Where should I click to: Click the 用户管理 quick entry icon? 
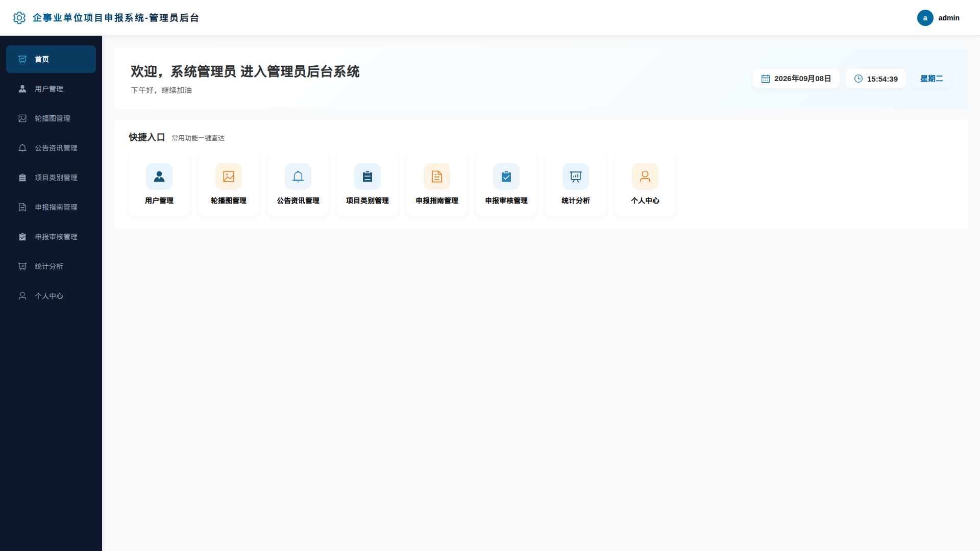159,177
